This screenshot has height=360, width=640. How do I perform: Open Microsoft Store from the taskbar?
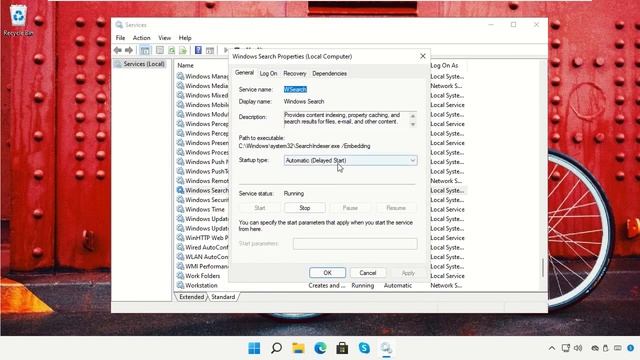point(342,348)
